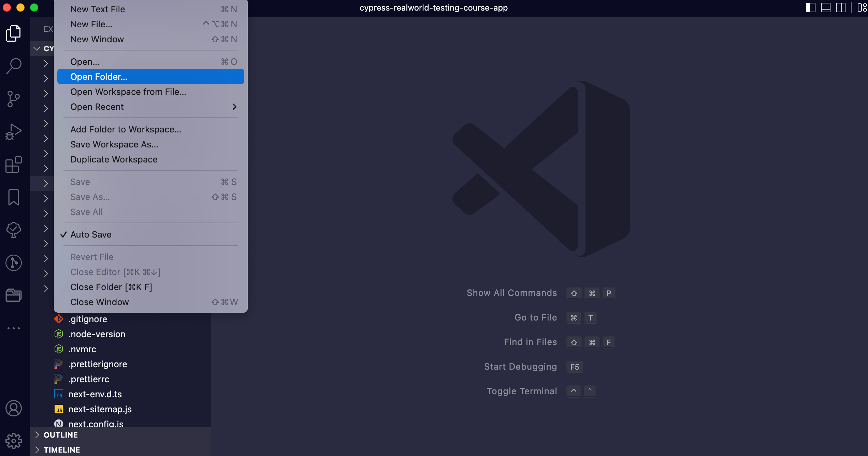Choose Save Workspace As... entry

coord(114,144)
